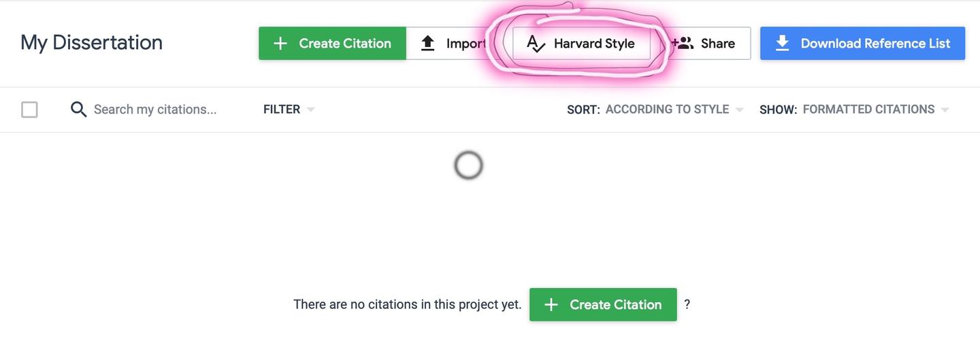The image size is (980, 341).
Task: Tick the select-all citations checkbox
Action: 29,110
